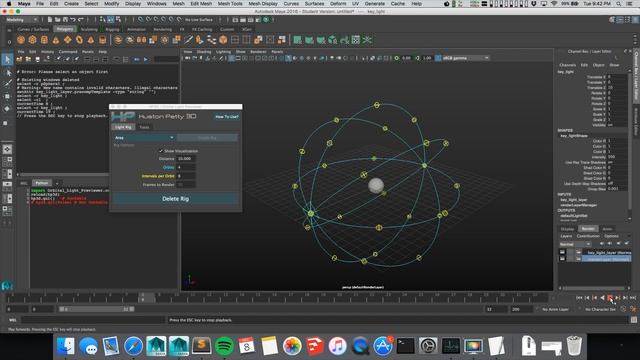Open layer editor Options menu

pos(611,236)
